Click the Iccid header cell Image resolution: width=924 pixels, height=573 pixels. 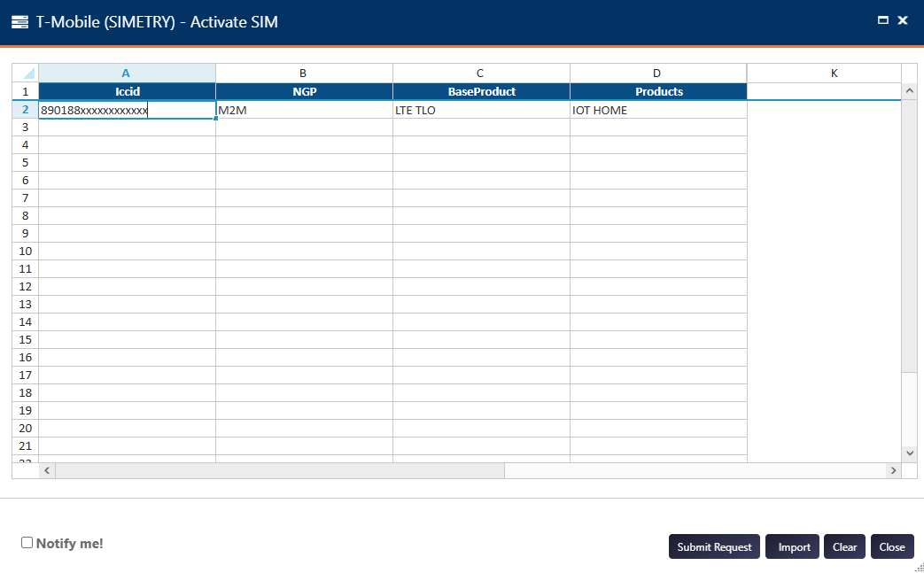(x=127, y=91)
